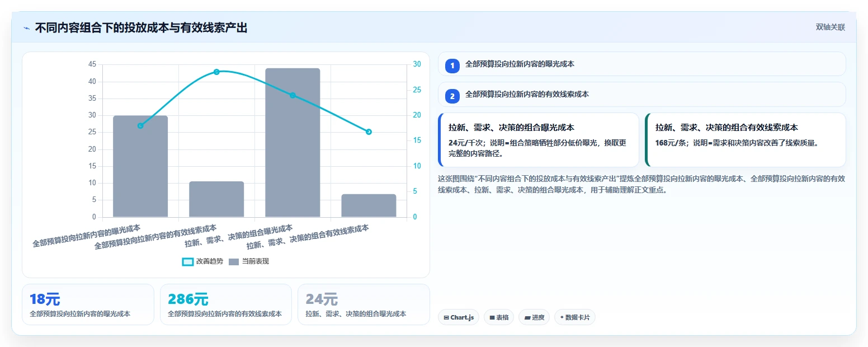Select the Chart.js tag chip
Image resolution: width=868 pixels, height=347 pixels.
pos(459,317)
